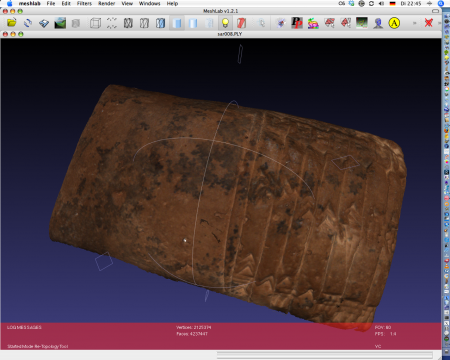Show the bounding box wireframe cube
The image size is (450, 360).
[x=95, y=23]
